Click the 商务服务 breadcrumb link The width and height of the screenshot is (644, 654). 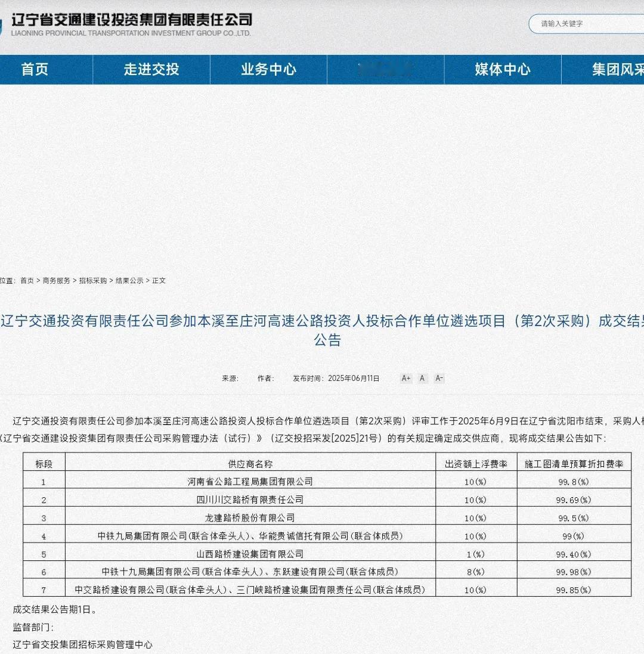56,281
